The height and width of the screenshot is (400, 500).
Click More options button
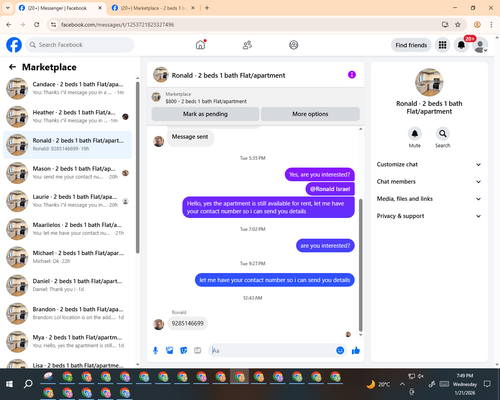310,114
